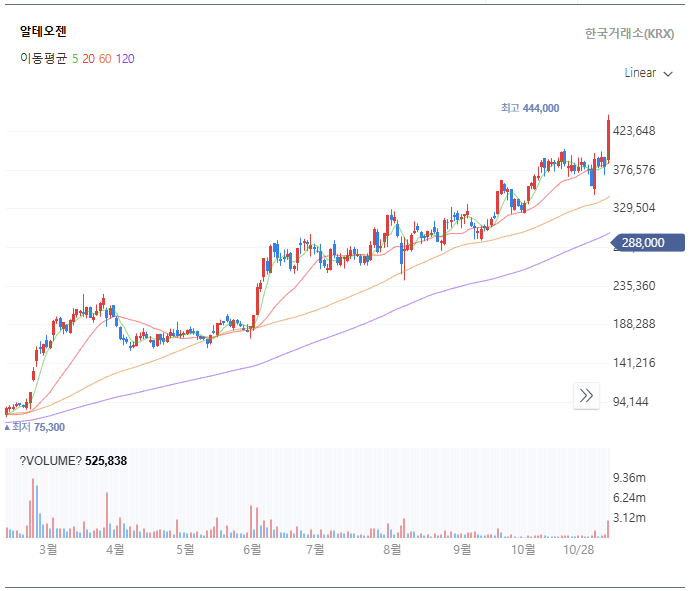Select the 5-day moving average label
The image size is (693, 591).
click(75, 59)
